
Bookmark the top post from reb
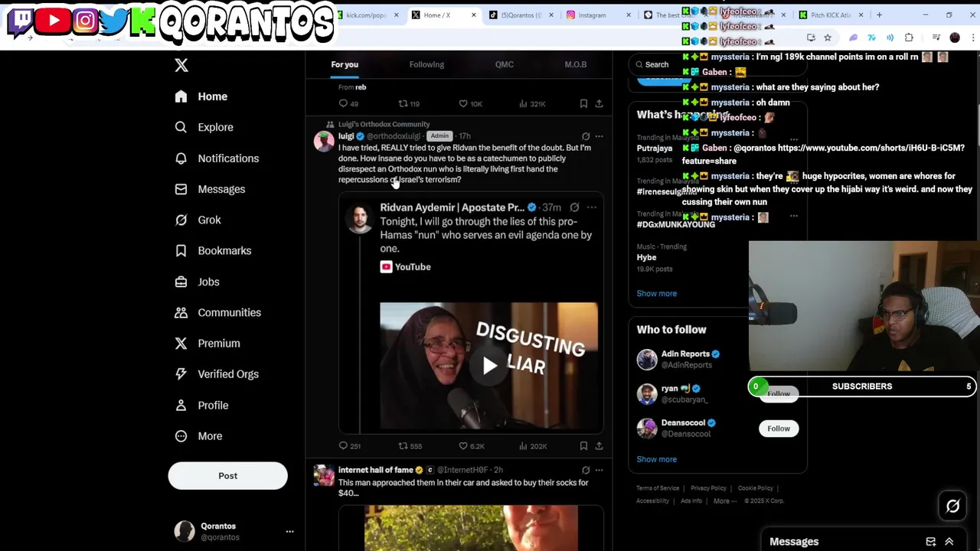(x=583, y=103)
